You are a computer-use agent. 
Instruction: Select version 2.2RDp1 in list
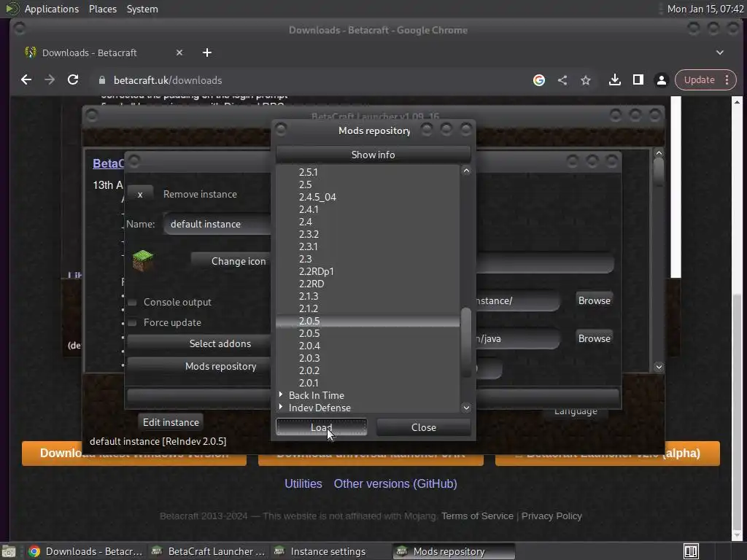pyautogui.click(x=317, y=271)
